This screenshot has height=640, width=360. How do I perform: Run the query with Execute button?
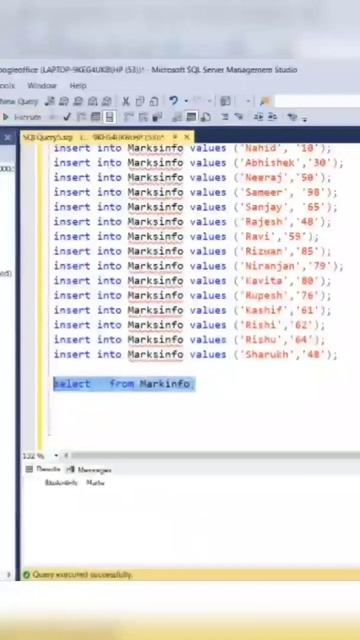[22, 118]
